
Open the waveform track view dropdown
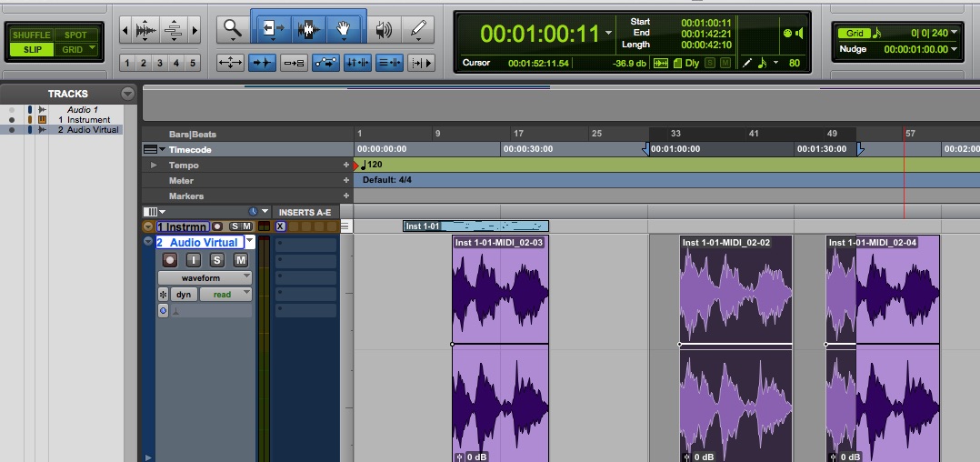point(205,277)
